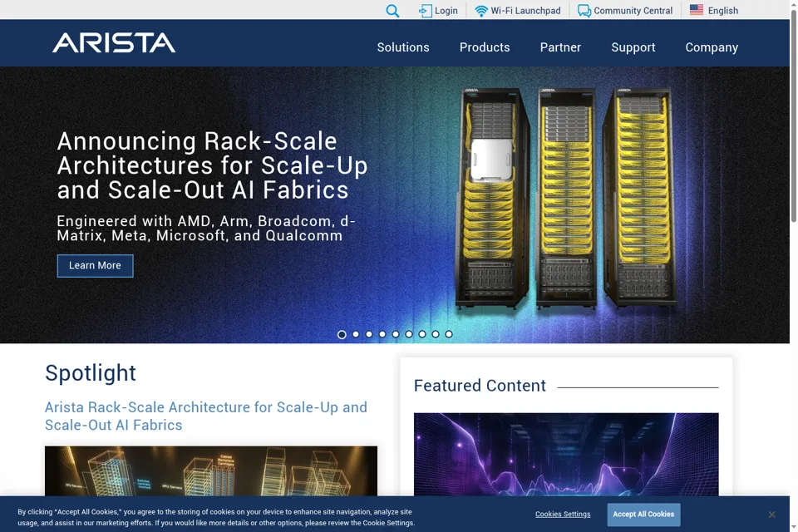Open the Support menu
Viewport: 798px width, 532px height.
[x=633, y=47]
